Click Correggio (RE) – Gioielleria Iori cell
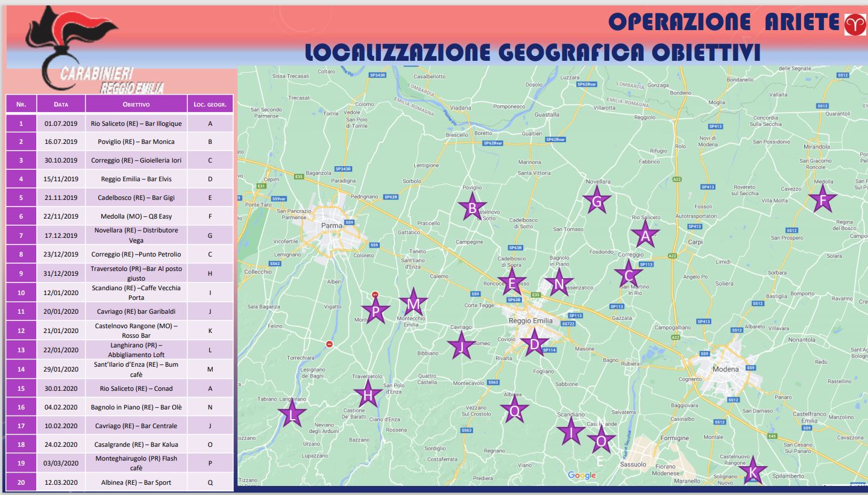Screen dimensions: 868x495 pyautogui.click(x=136, y=160)
